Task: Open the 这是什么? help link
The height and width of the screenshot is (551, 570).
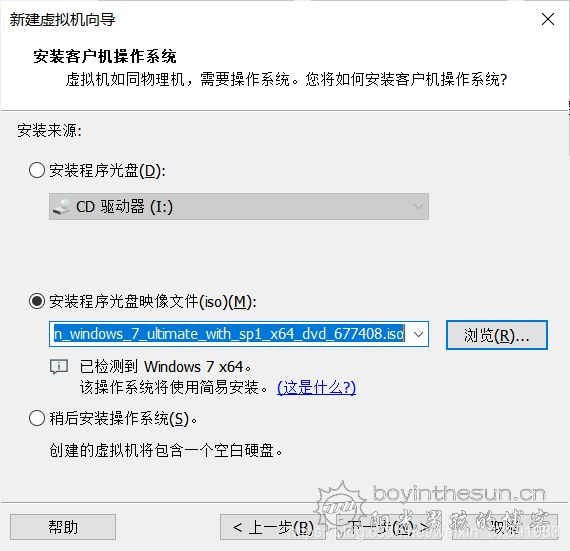Action: [x=316, y=387]
